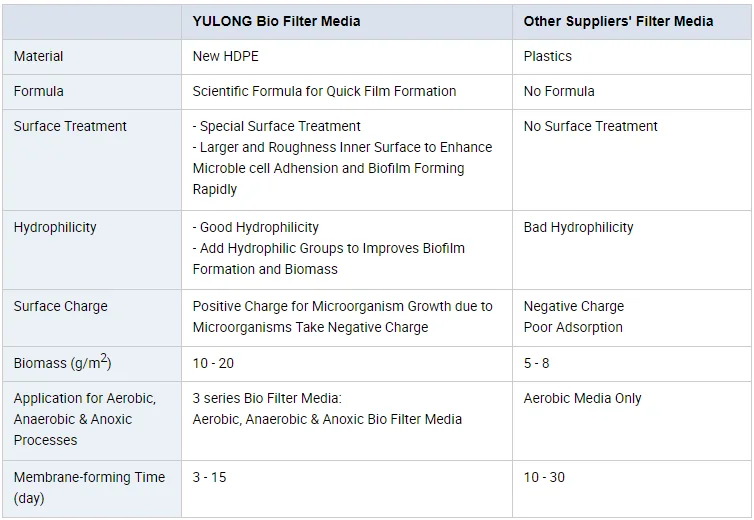
Task: Select the "Plastics" cell
Action: [550, 56]
